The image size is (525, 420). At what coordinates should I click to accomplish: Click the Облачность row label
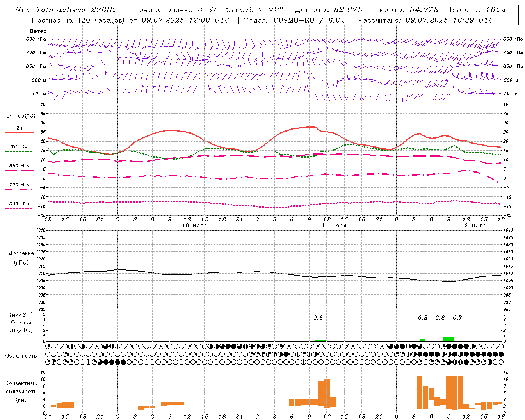coord(21,356)
